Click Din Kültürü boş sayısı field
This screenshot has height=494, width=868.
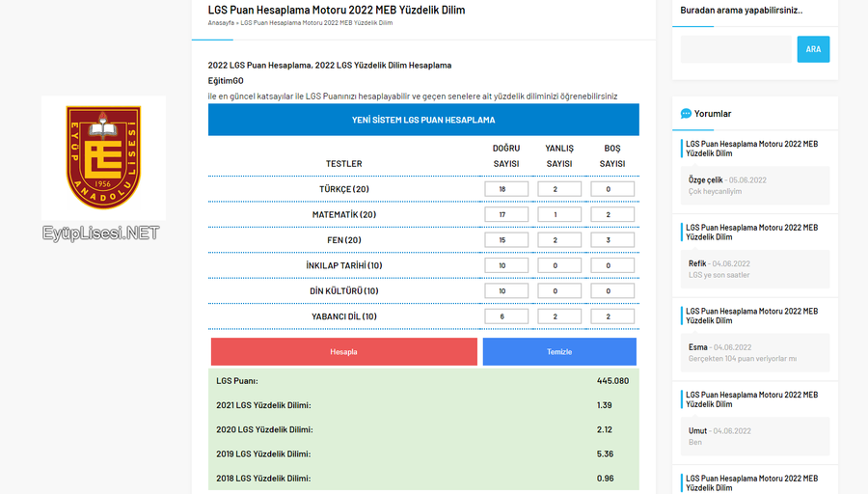(x=612, y=290)
